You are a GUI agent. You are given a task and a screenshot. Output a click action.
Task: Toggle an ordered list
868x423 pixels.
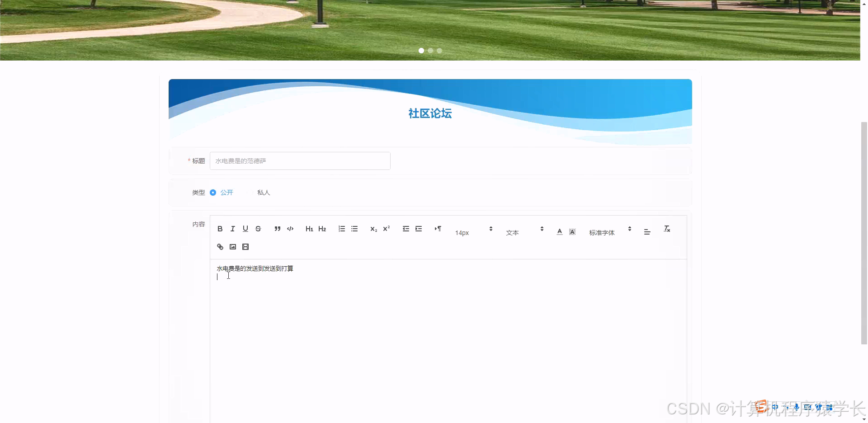click(342, 229)
